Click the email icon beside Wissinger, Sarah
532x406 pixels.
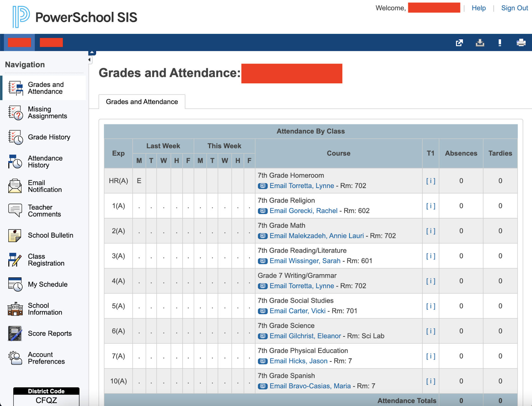tap(263, 261)
